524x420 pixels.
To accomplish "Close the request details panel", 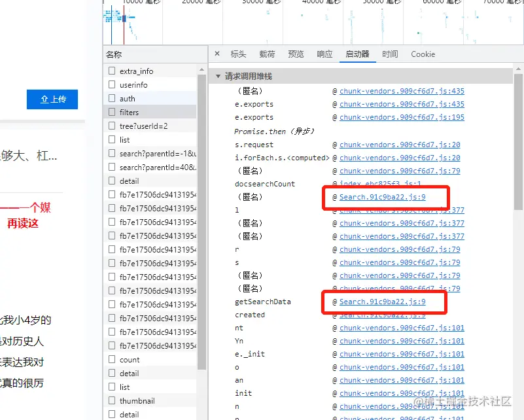I will click(x=217, y=54).
